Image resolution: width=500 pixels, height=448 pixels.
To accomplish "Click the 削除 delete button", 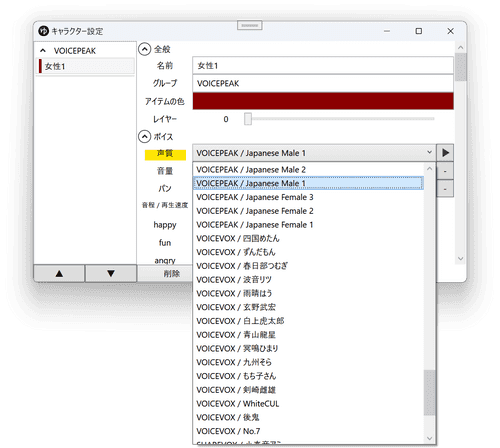I will tap(172, 274).
